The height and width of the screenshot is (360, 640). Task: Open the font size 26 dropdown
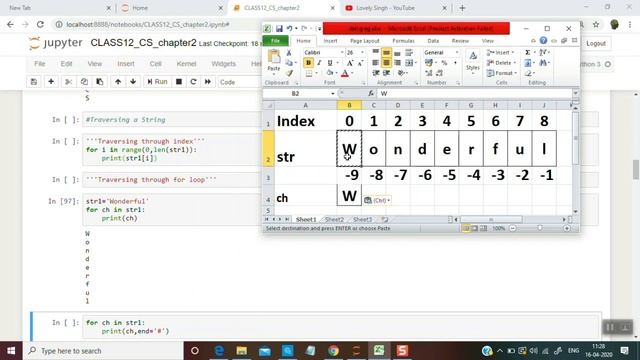[362, 53]
